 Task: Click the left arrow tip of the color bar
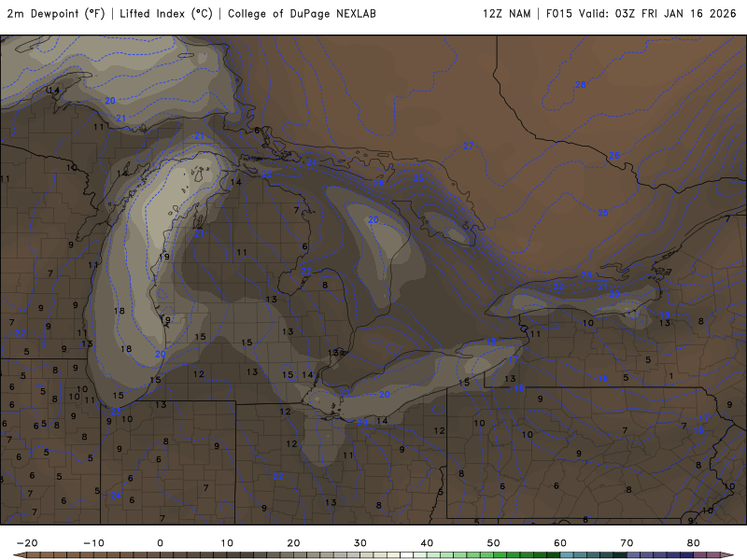(x=20, y=555)
